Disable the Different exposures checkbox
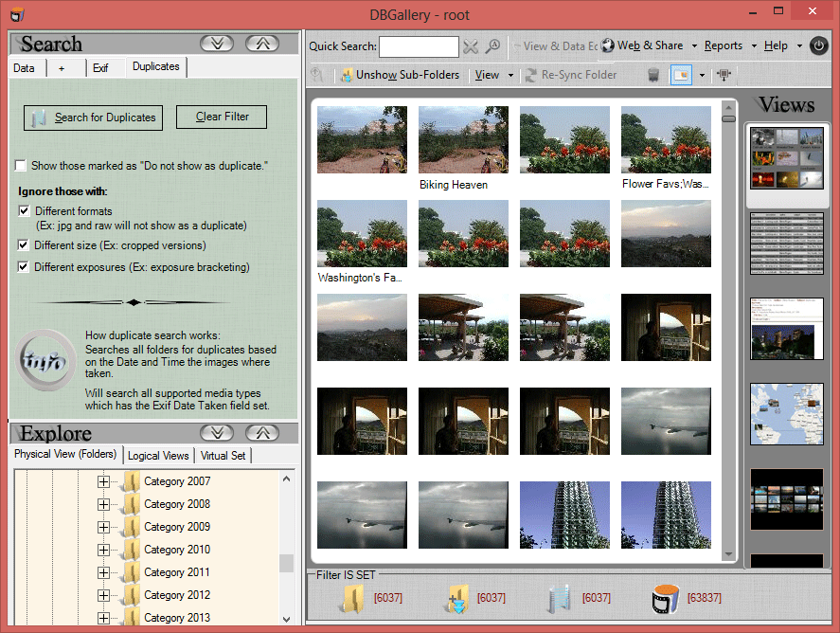 [x=24, y=266]
